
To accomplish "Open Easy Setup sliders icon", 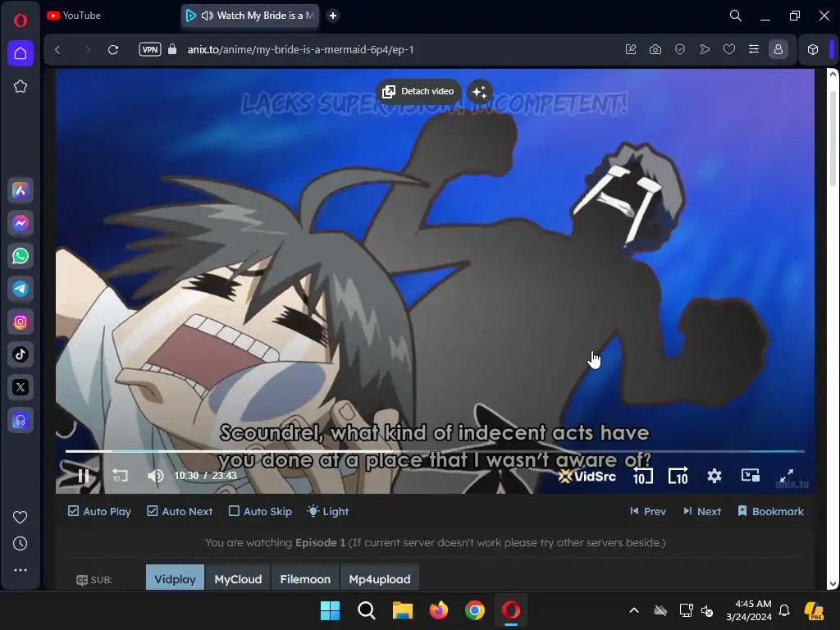I will click(x=754, y=49).
